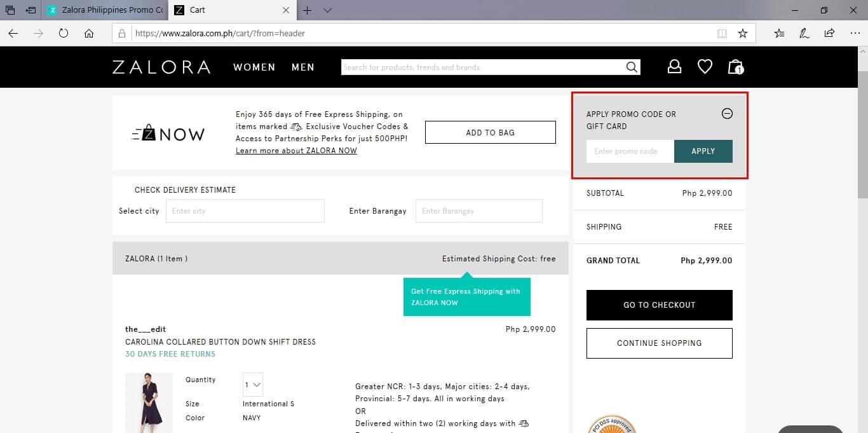Click the ZALORA (1 Item) header
Screen dimensions: 868x433
click(x=156, y=259)
